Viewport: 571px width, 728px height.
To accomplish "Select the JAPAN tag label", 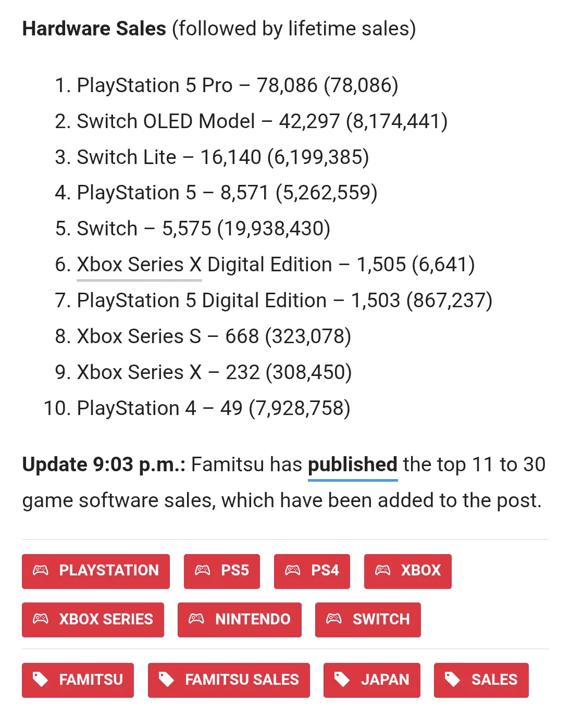I will 385,680.
